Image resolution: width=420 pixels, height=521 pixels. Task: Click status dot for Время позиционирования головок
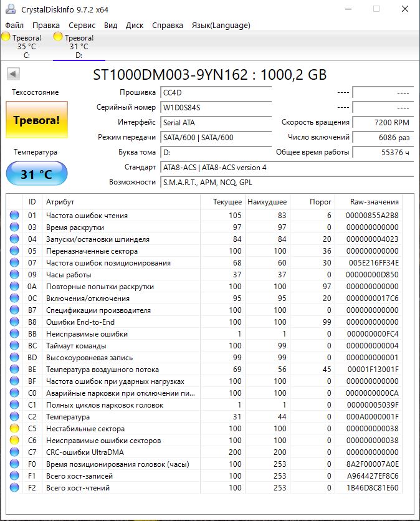(x=14, y=464)
